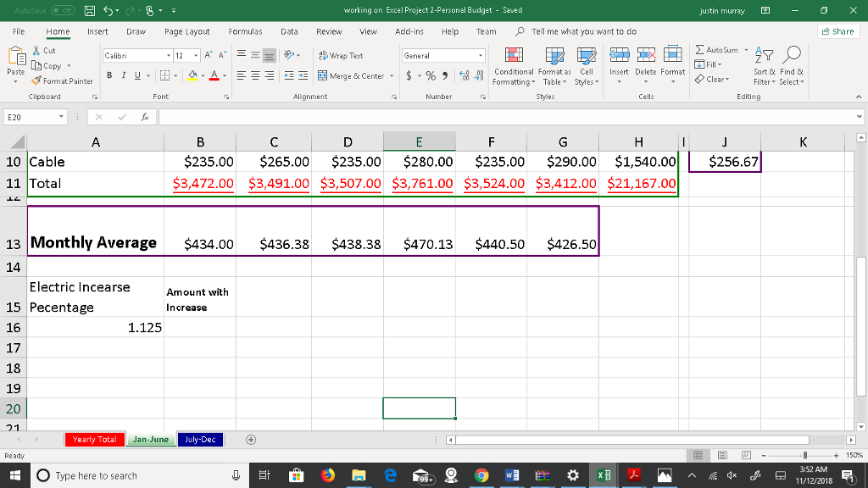Open the font size dropdown

point(196,55)
